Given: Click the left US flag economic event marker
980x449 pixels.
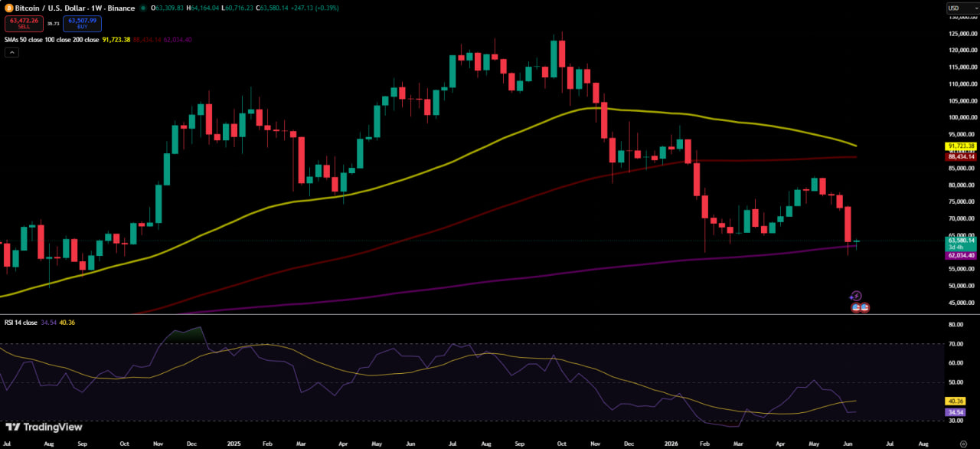Looking at the screenshot, I should point(857,307).
